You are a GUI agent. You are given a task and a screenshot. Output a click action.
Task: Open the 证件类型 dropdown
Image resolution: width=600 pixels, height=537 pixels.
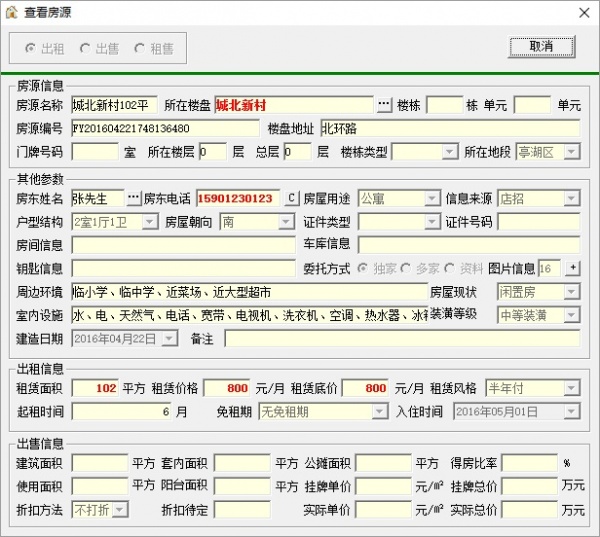pyautogui.click(x=432, y=222)
